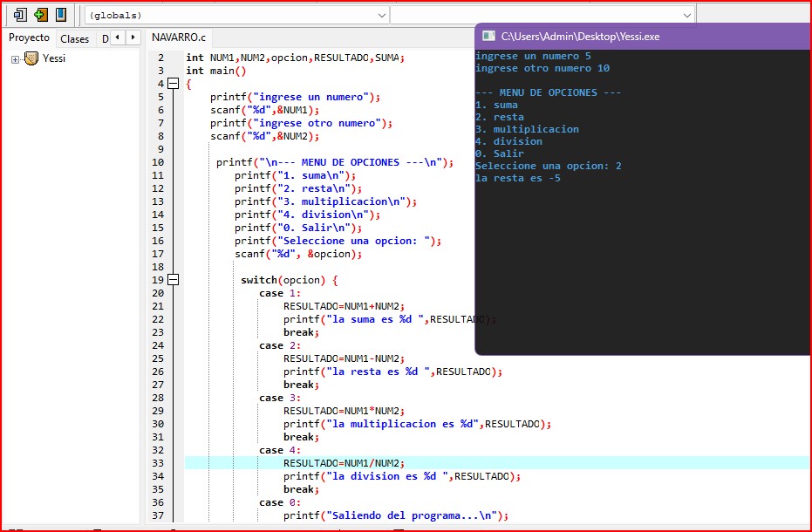
Task: Click the Yessi project icon in tree
Action: (31, 58)
